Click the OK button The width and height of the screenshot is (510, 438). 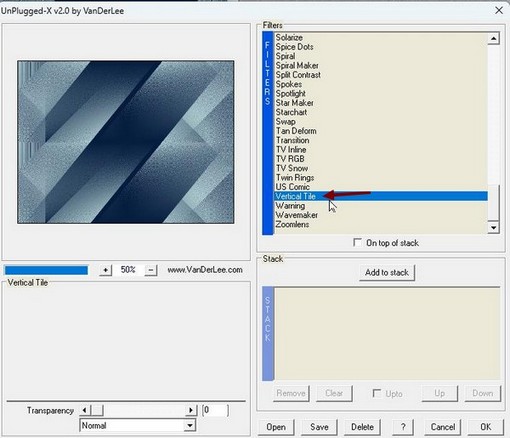(486, 427)
